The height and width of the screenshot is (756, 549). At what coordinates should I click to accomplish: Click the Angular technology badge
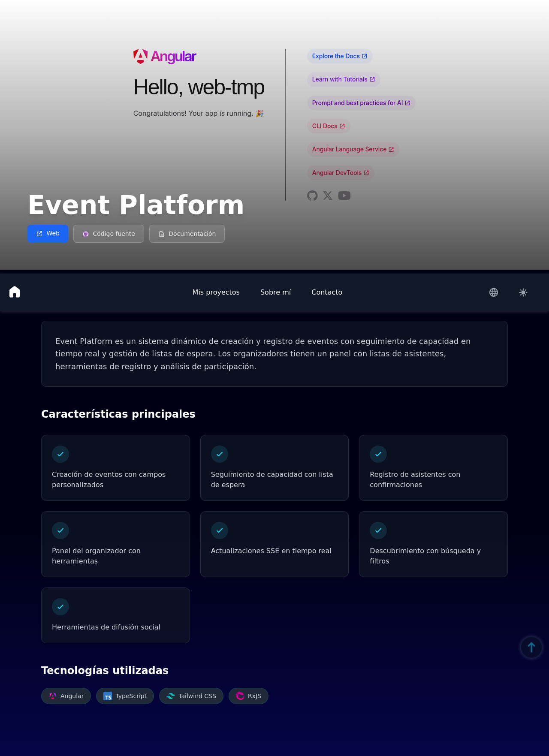pos(66,696)
